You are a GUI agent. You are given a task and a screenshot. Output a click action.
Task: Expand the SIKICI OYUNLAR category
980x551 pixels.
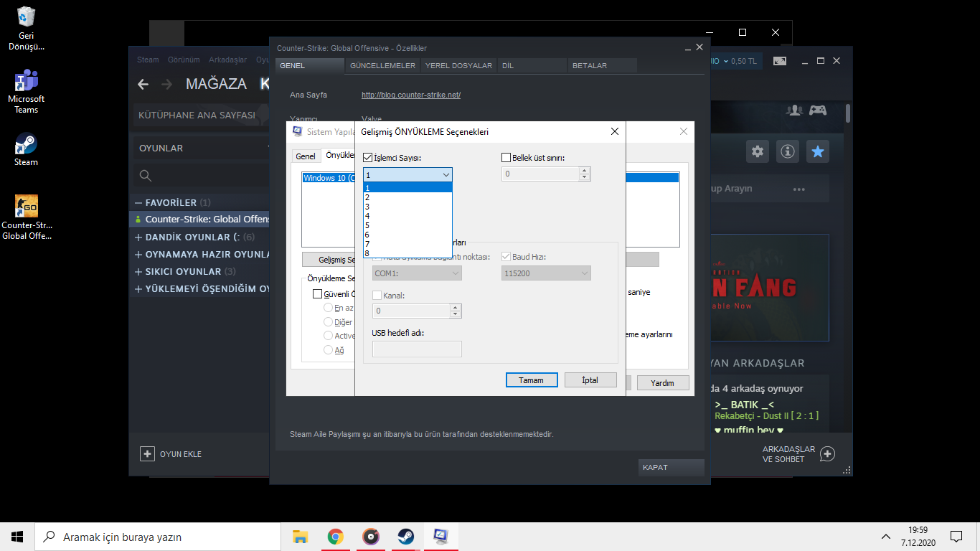[x=139, y=272]
